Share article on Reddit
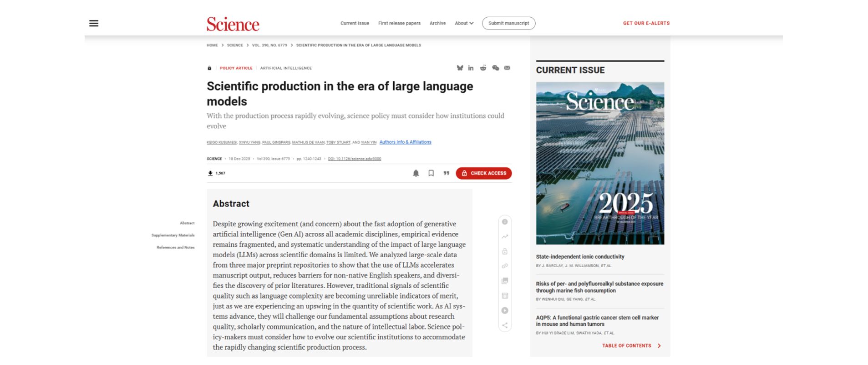Viewport: 868px width, 365px height. (483, 68)
